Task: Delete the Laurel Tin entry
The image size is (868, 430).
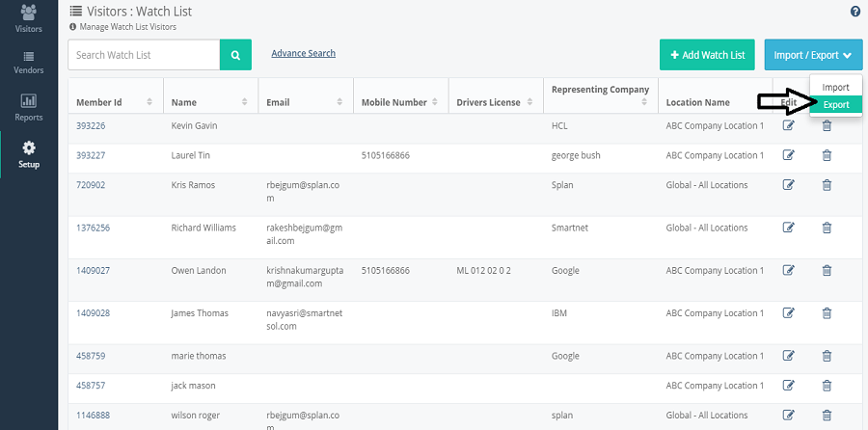Action: point(827,155)
